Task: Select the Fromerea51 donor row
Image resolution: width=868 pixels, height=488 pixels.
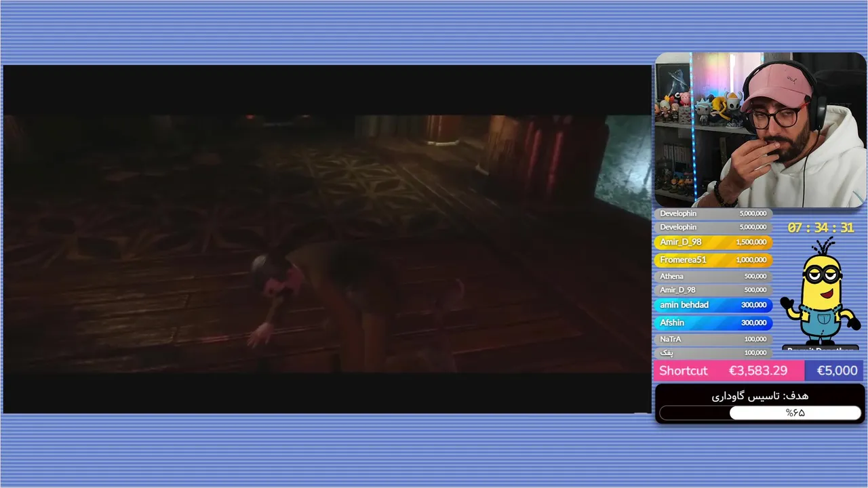Action: click(713, 260)
